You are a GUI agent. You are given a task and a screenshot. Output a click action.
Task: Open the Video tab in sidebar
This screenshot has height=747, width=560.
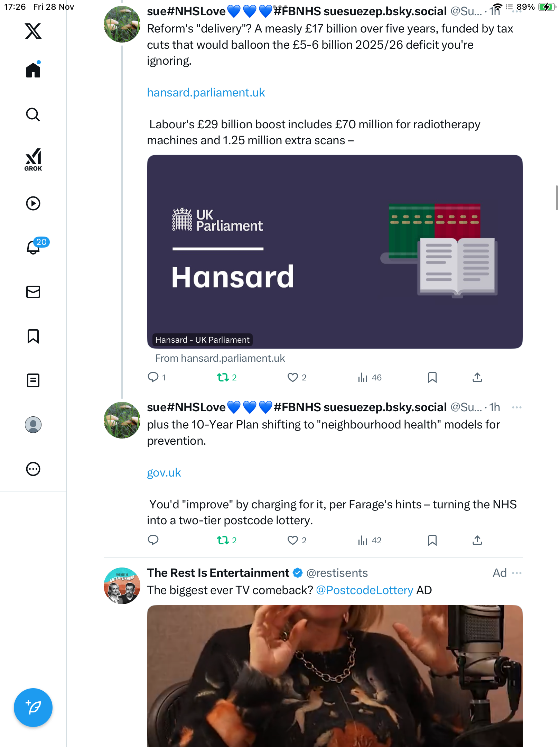click(33, 203)
